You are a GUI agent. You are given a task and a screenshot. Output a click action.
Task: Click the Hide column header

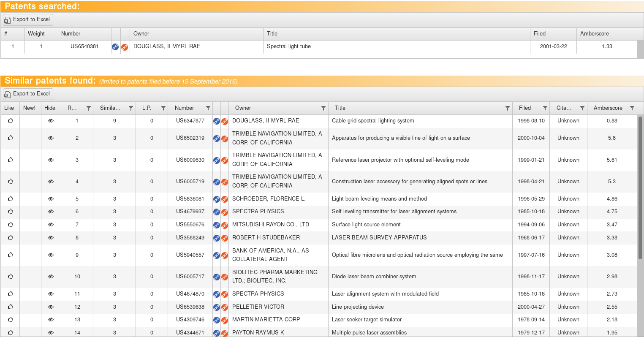point(51,108)
